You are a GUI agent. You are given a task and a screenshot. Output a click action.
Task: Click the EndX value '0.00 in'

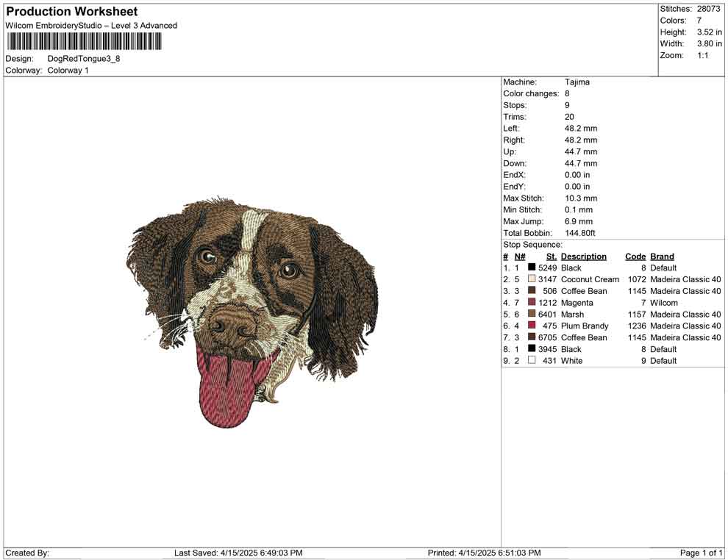coord(577,174)
